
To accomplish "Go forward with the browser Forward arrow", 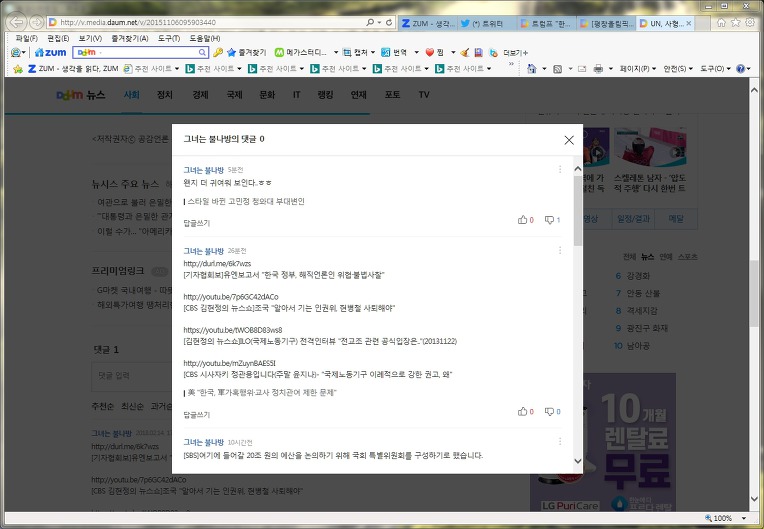I will 37,22.
